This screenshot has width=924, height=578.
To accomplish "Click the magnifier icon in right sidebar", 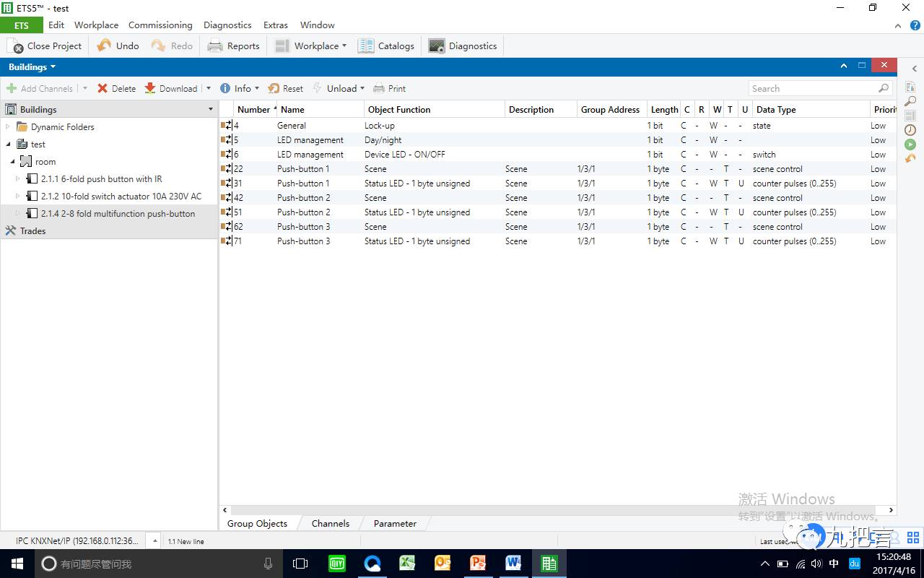I will (x=910, y=101).
